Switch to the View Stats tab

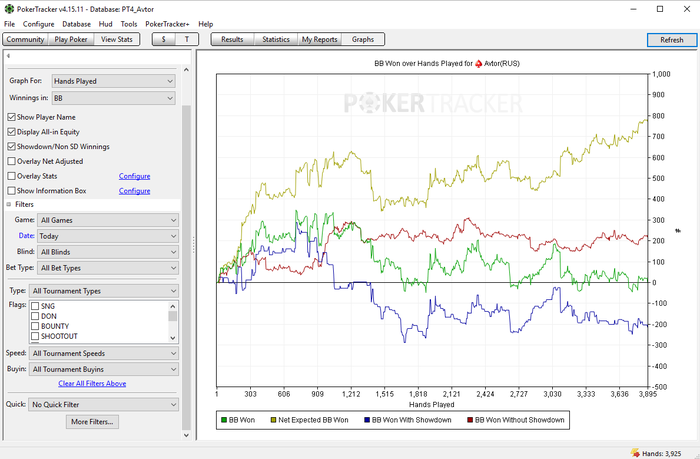point(117,39)
